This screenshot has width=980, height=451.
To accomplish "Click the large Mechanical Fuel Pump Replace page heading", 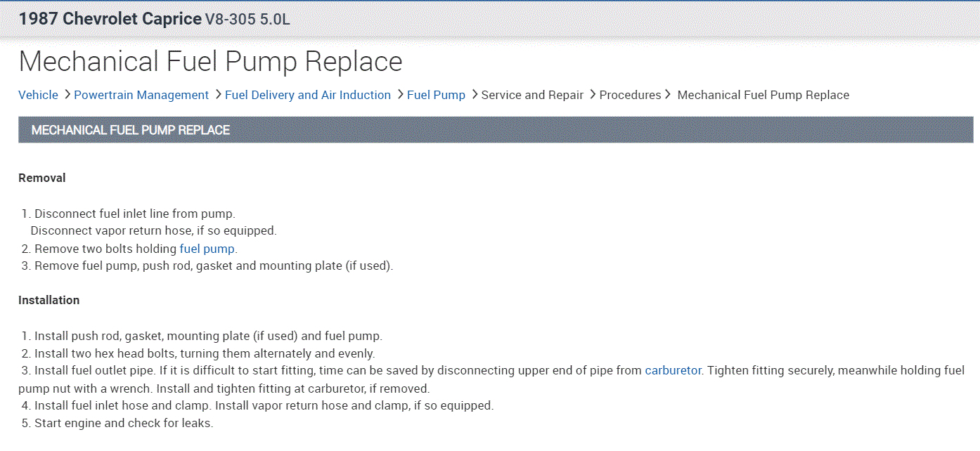I will pyautogui.click(x=210, y=62).
